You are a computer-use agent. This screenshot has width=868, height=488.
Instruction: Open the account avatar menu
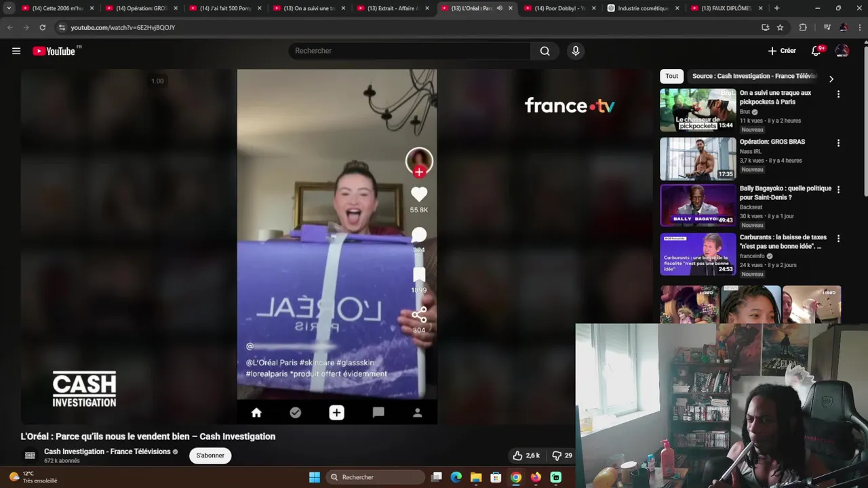pyautogui.click(x=842, y=51)
